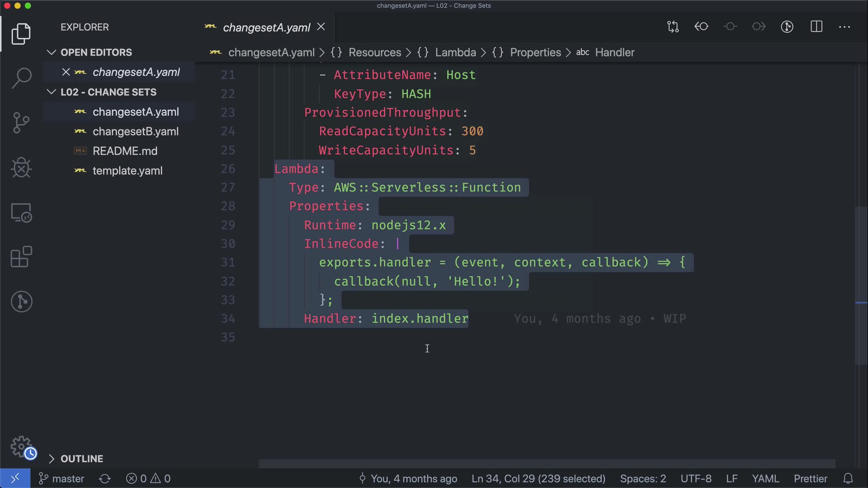Screen dimensions: 868x488
Task: Open the Remote Explorer view
Action: [x=21, y=212]
